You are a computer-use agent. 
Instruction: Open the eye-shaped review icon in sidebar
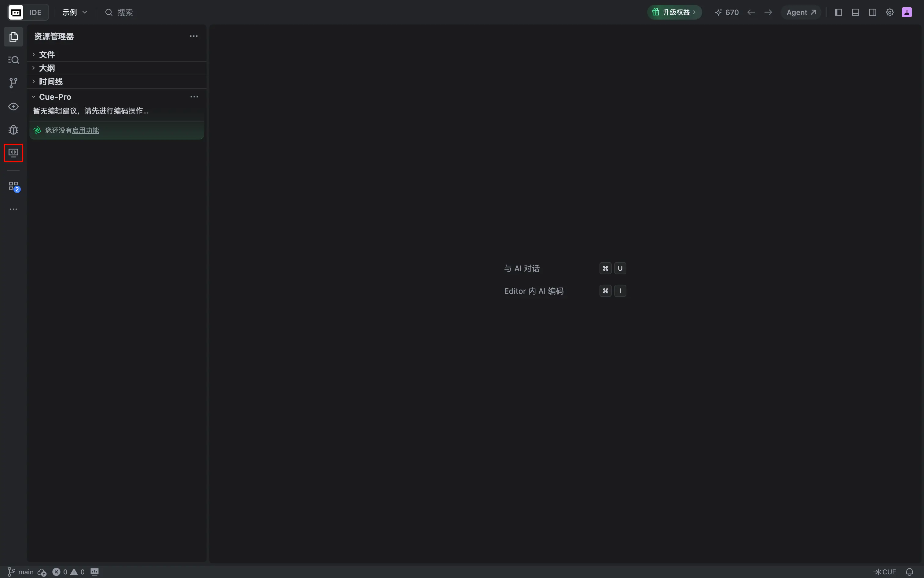point(13,106)
